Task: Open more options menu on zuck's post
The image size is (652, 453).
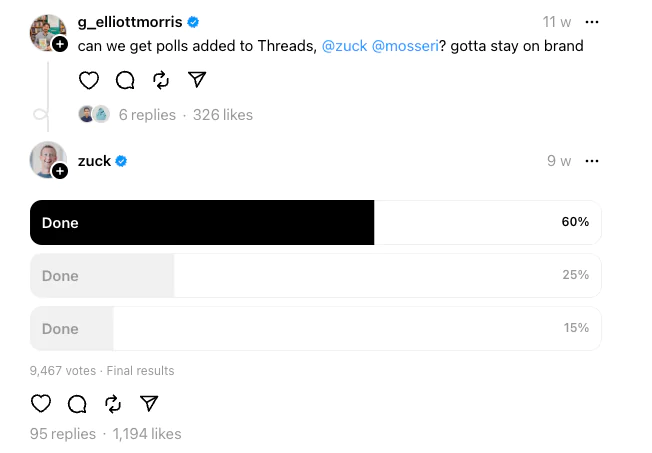Action: (592, 161)
